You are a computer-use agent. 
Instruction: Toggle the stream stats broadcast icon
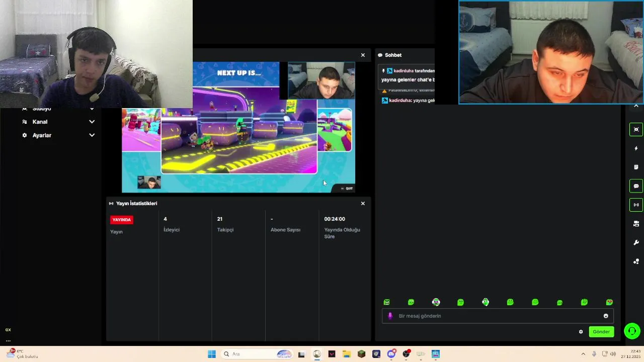[x=636, y=205]
